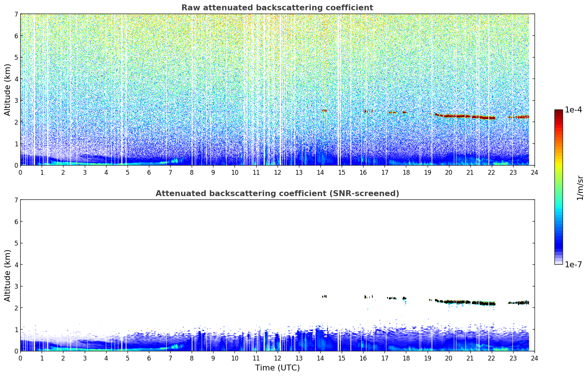Viewport: 588px width, 376px height.
Task: Click the 'Attenuated backscattering coefficient (SNR-screened)' title
Action: click(x=277, y=194)
